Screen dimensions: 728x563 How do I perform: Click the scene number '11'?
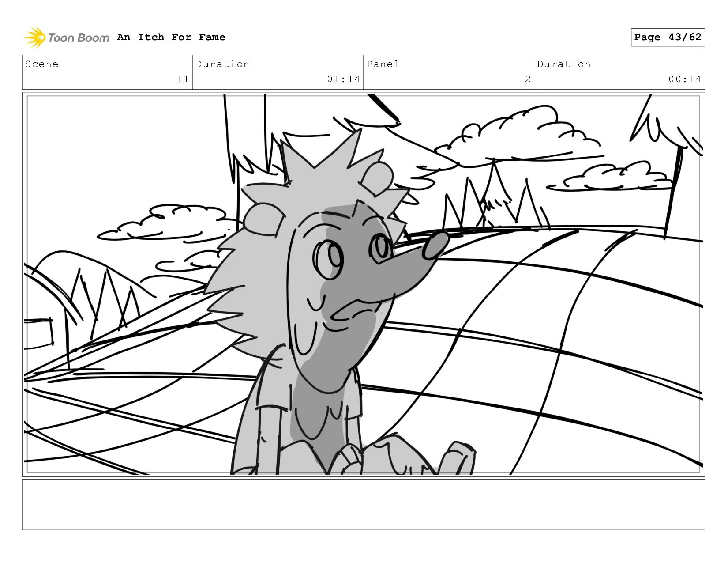183,79
